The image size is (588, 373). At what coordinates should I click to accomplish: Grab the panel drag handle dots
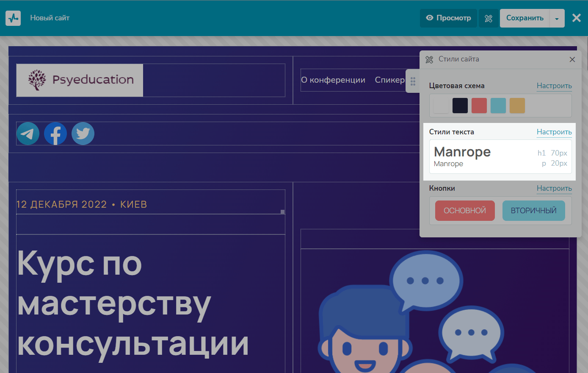click(x=413, y=81)
